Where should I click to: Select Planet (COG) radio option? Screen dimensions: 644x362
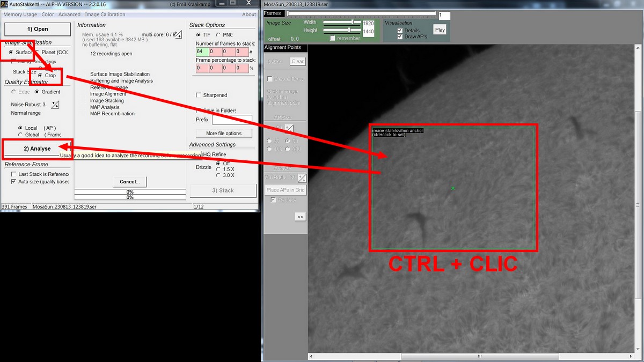[x=38, y=53]
